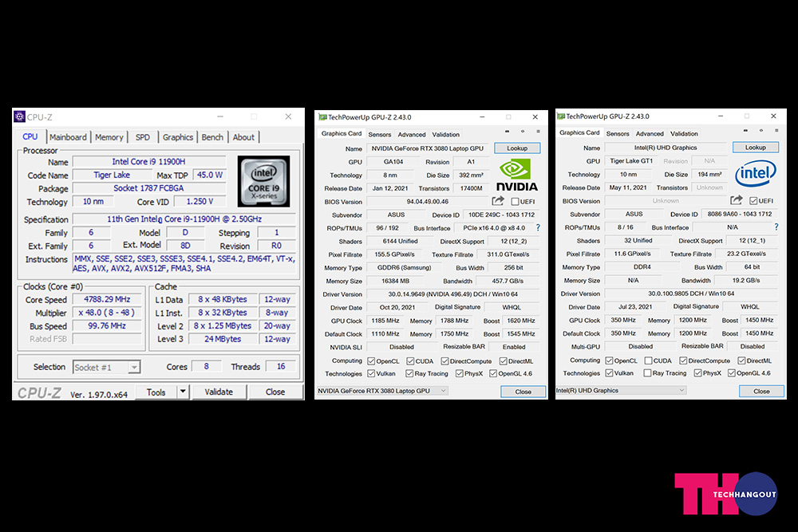Toggle Vulkan checkbox in Intel GPU-Z window
The image size is (798, 532).
pos(609,372)
